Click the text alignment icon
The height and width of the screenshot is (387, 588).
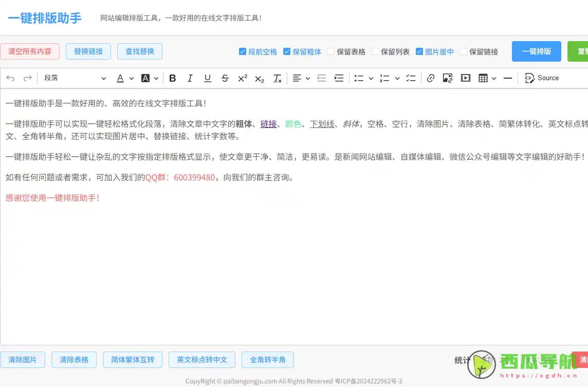coord(297,78)
